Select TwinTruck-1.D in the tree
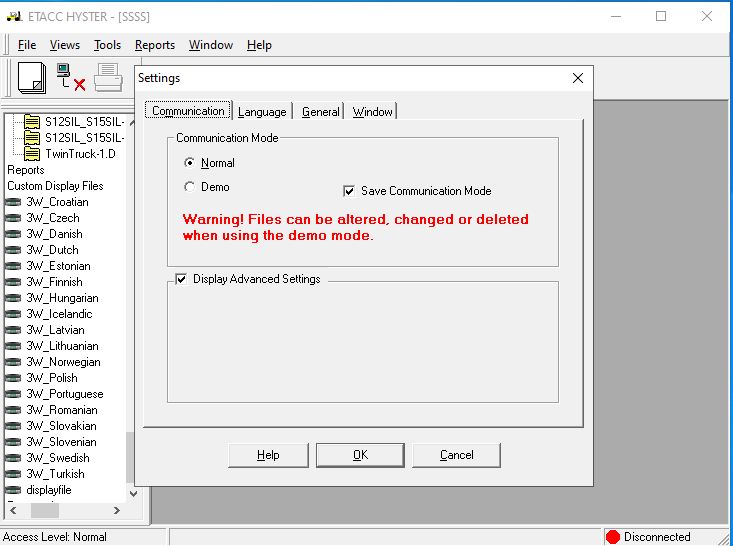 [x=80, y=154]
